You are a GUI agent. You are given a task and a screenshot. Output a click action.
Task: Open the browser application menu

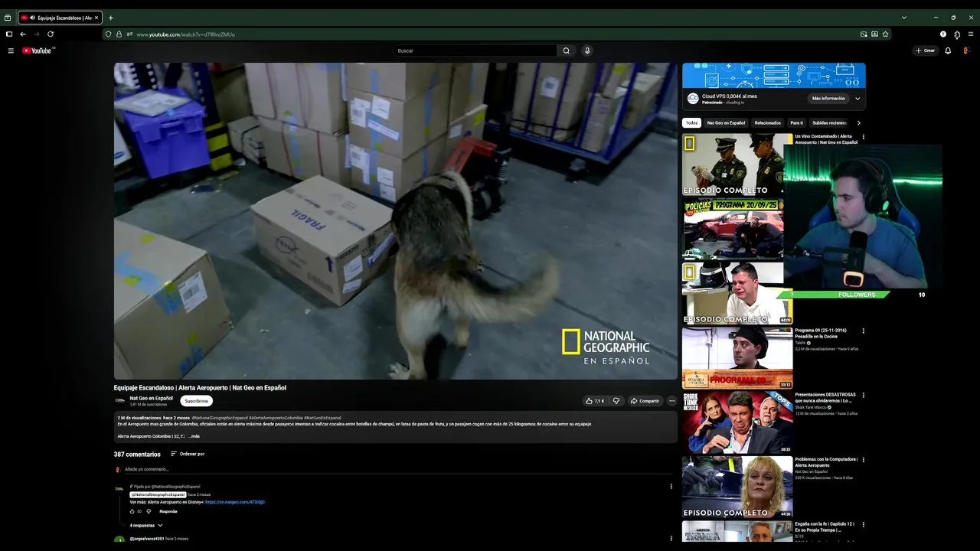point(971,34)
